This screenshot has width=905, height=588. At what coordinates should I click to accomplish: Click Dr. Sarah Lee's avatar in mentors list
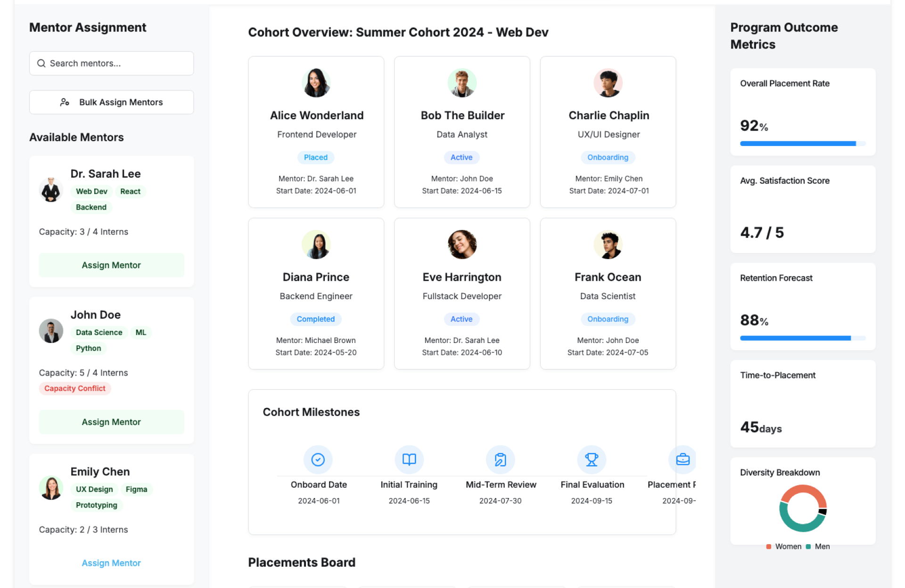tap(51, 190)
